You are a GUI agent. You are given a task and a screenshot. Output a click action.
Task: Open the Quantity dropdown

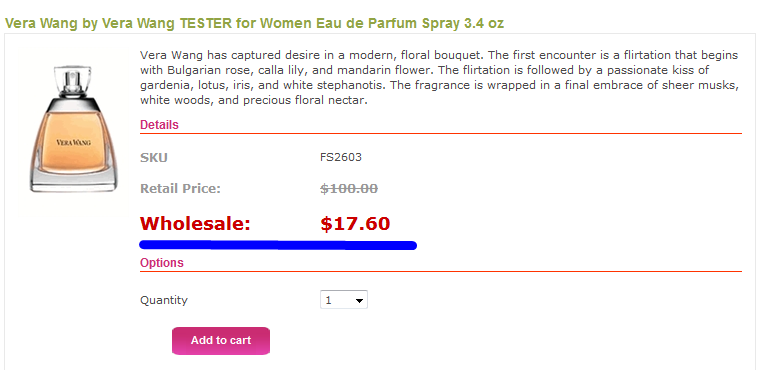pyautogui.click(x=344, y=300)
